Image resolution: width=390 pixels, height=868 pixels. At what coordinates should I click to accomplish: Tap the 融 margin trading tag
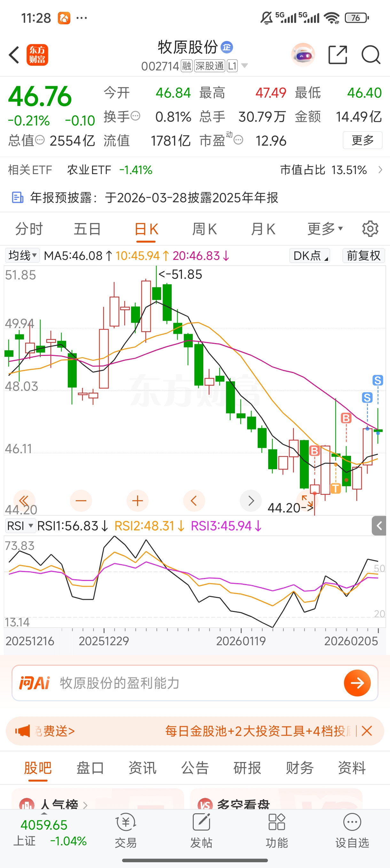pyautogui.click(x=186, y=66)
